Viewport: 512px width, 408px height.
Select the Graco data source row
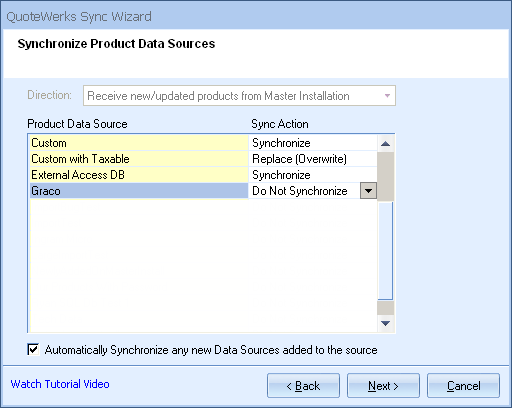click(x=139, y=191)
